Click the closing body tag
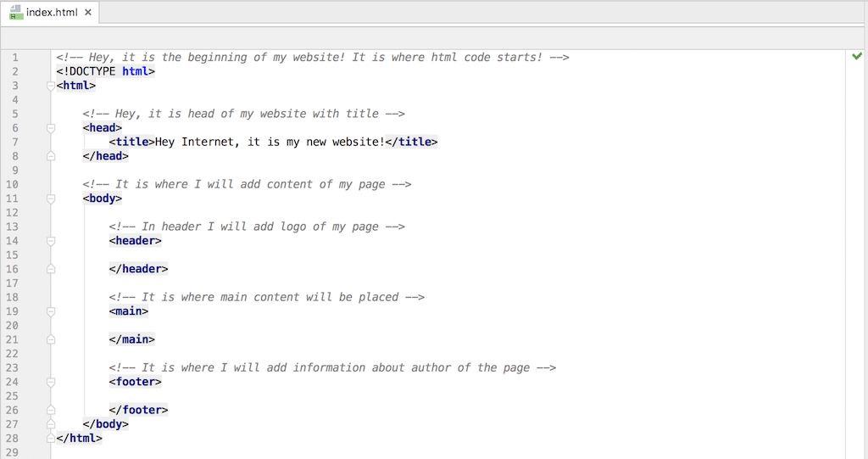868x459 pixels. pos(106,424)
